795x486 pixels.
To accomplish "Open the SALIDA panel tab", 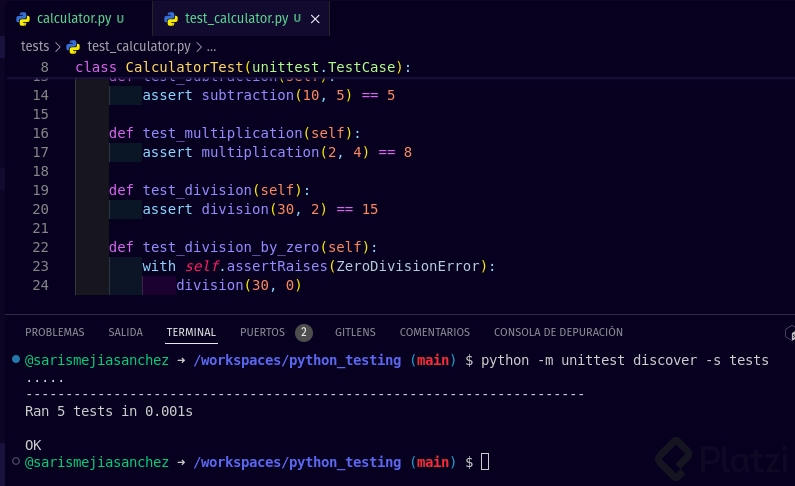I will point(126,332).
